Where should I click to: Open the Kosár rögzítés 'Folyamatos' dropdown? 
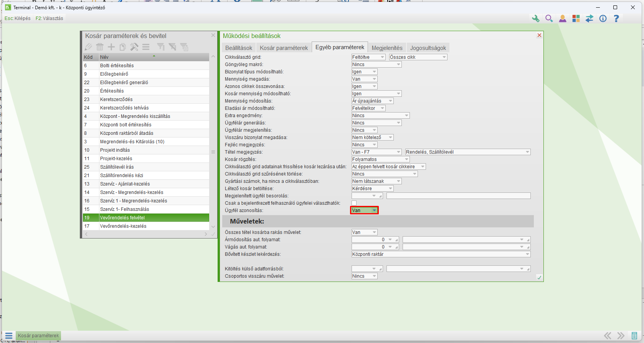tap(381, 159)
